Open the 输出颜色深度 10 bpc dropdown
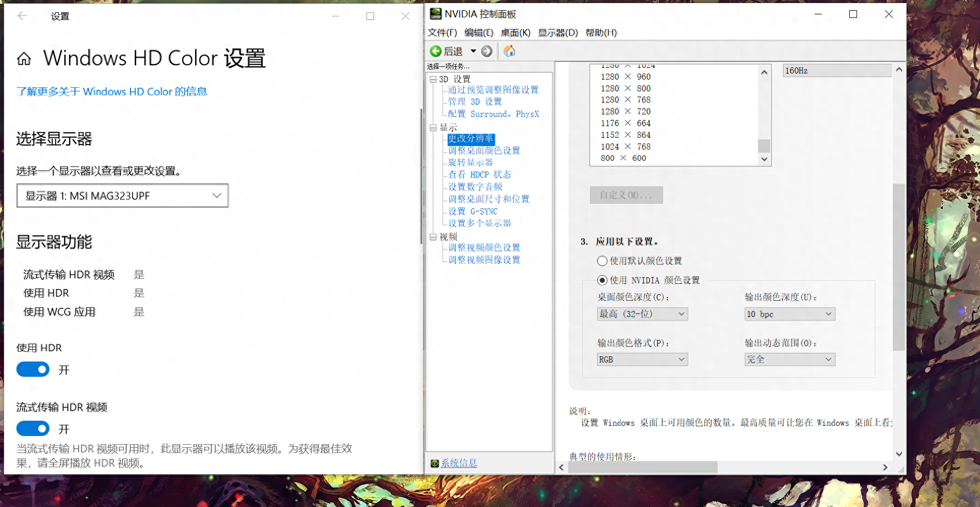Screen dimensions: 980x507 click(x=790, y=314)
